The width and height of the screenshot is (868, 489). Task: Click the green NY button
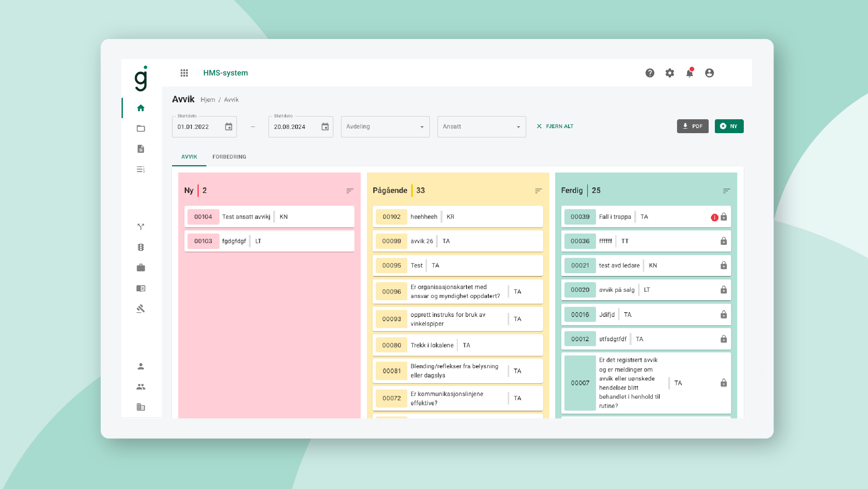click(729, 126)
